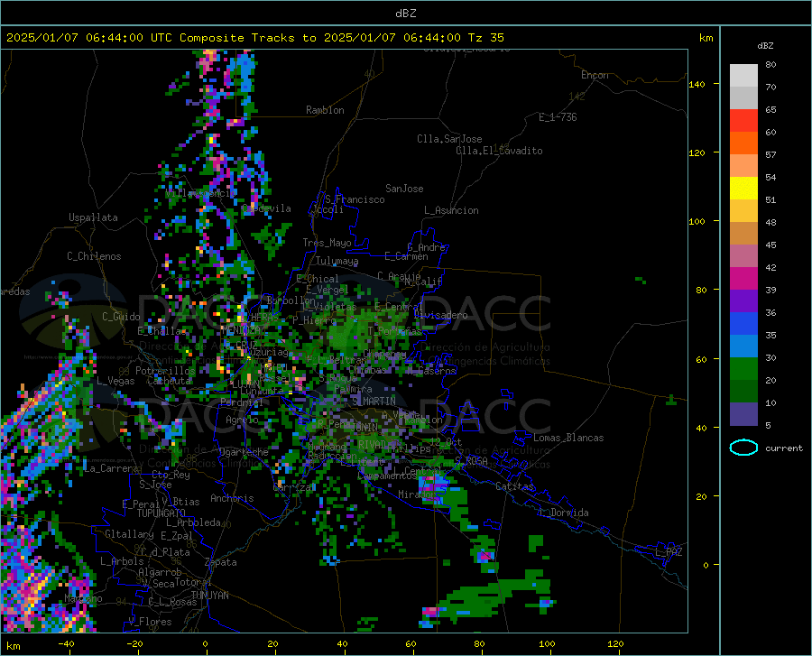Click the Anchoris map label
Screen dimensions: 812x656
[x=232, y=498]
